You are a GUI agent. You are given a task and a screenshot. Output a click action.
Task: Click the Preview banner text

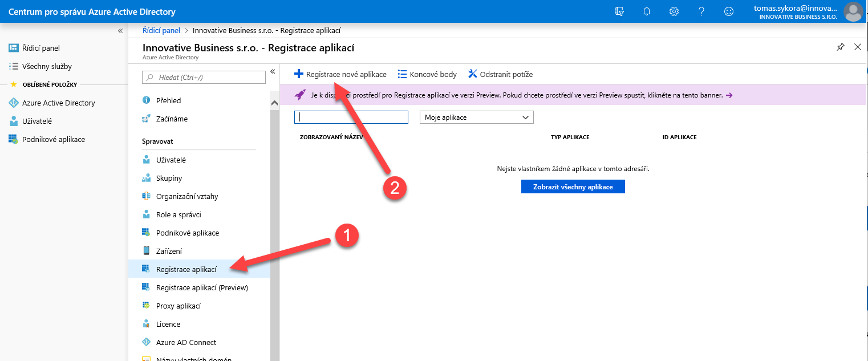pyautogui.click(x=517, y=95)
